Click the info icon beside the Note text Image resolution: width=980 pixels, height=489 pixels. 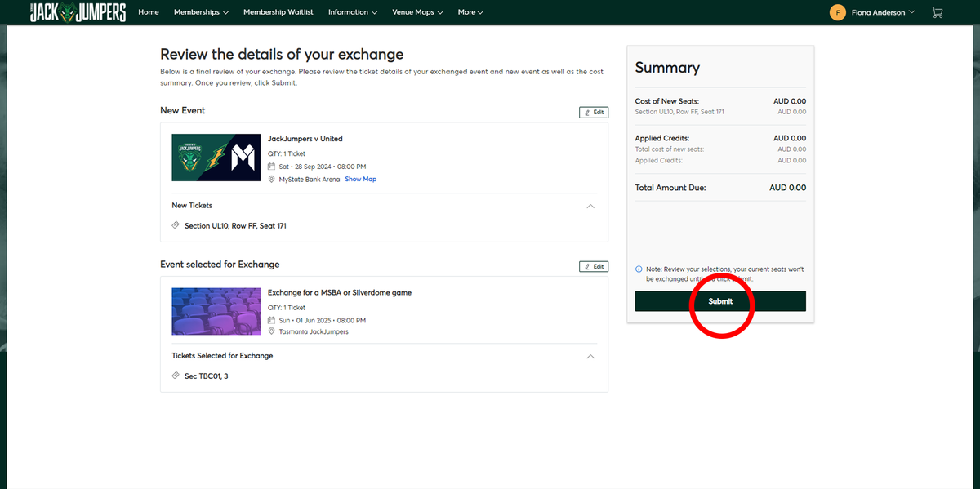639,269
